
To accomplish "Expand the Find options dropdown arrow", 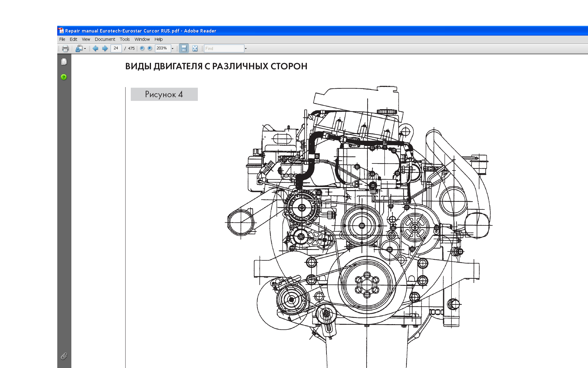I will coord(246,48).
